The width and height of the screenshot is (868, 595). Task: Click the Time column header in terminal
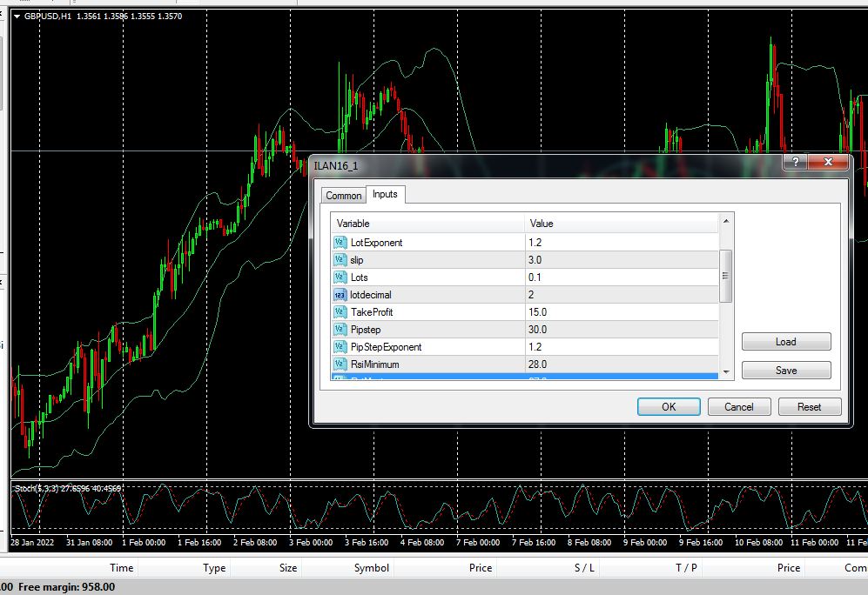(x=121, y=568)
